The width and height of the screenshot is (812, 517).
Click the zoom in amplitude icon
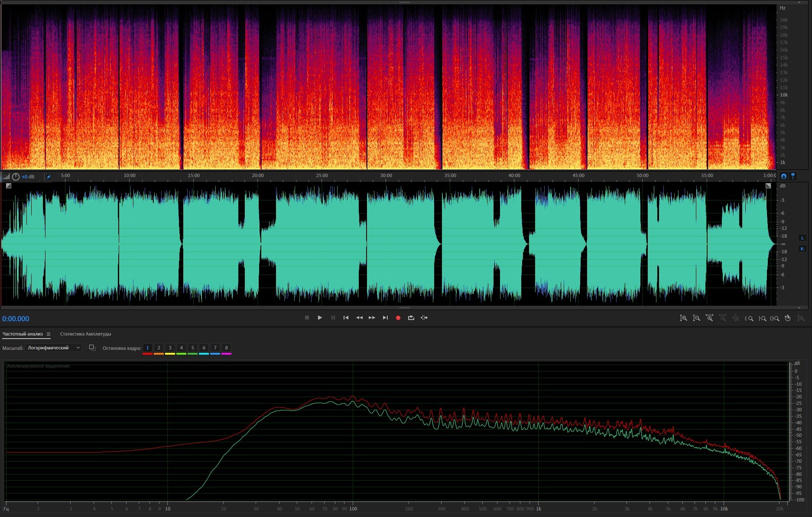pos(683,318)
